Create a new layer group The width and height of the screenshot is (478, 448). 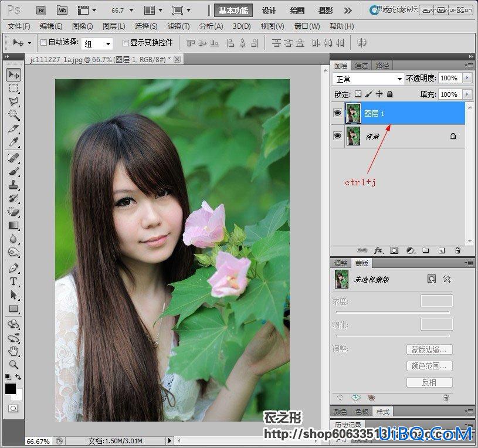click(426, 250)
